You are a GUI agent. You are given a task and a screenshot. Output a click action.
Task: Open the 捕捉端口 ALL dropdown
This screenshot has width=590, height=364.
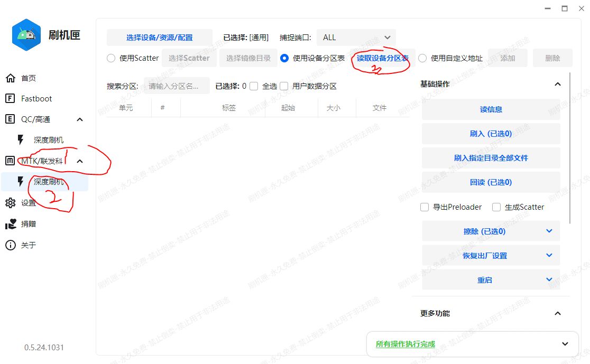[356, 38]
